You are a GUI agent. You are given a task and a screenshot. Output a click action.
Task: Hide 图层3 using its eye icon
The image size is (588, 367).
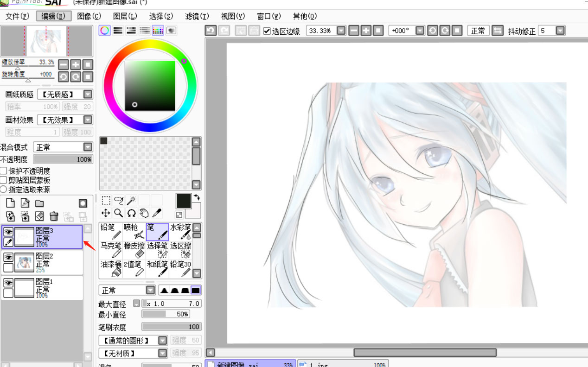(x=8, y=232)
